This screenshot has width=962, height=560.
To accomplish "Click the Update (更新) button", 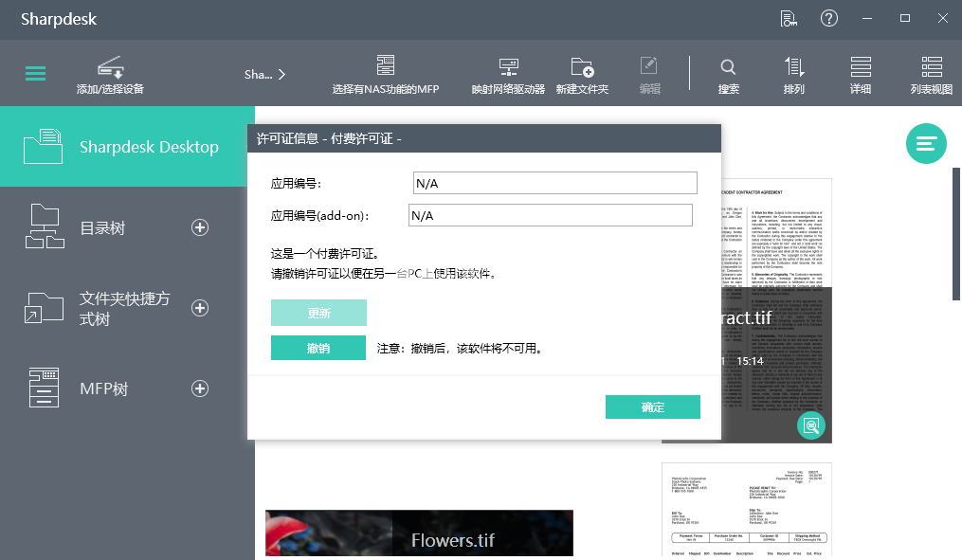I will tap(319, 313).
